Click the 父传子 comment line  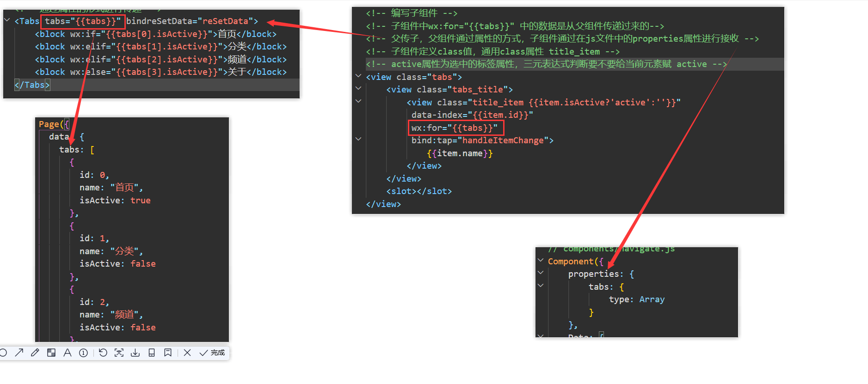[x=562, y=39]
